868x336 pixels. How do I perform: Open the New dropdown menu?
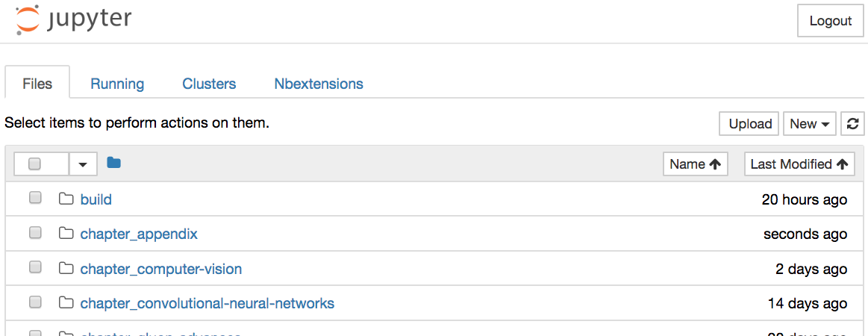click(x=811, y=124)
